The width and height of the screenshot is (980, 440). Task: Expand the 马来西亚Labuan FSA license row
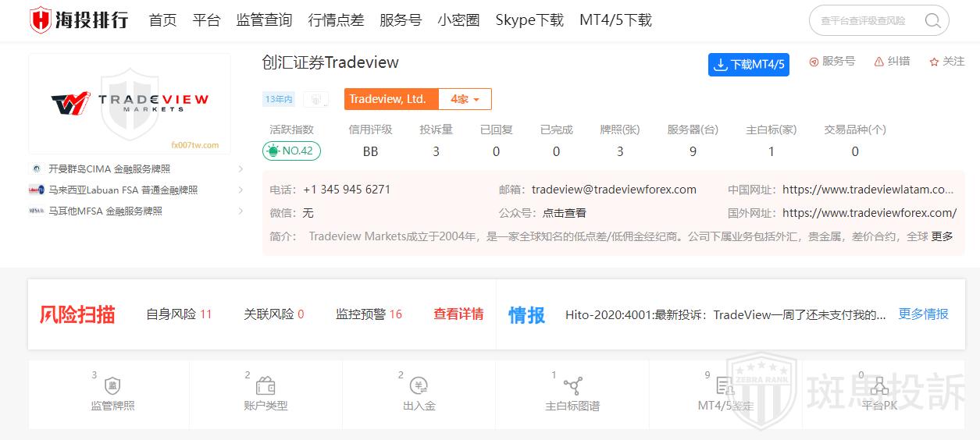(241, 190)
